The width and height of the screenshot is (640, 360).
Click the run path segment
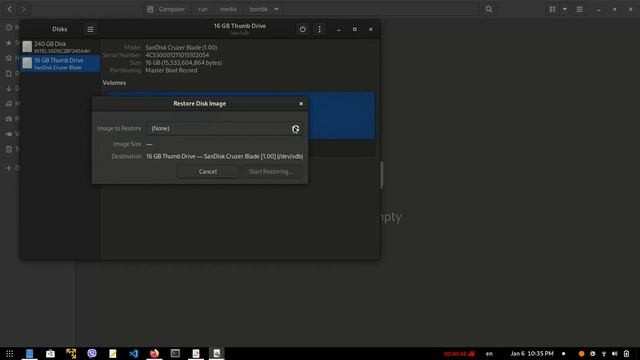(x=202, y=9)
